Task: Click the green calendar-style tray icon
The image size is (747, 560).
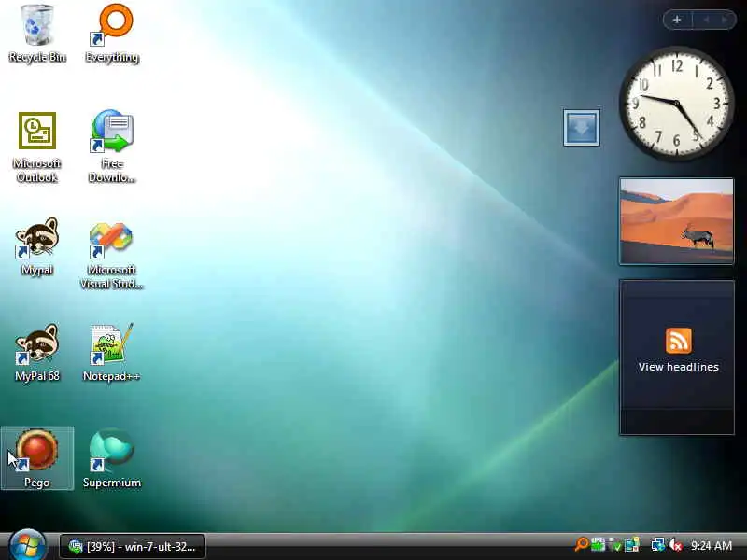Action: [598, 545]
